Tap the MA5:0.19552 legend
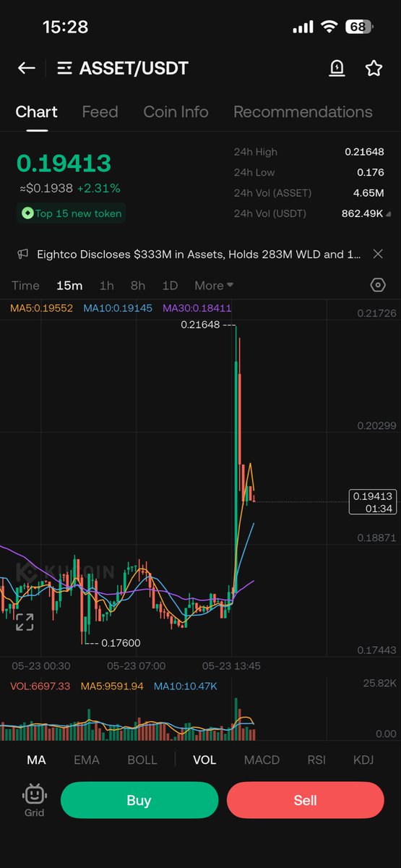 tap(40, 308)
